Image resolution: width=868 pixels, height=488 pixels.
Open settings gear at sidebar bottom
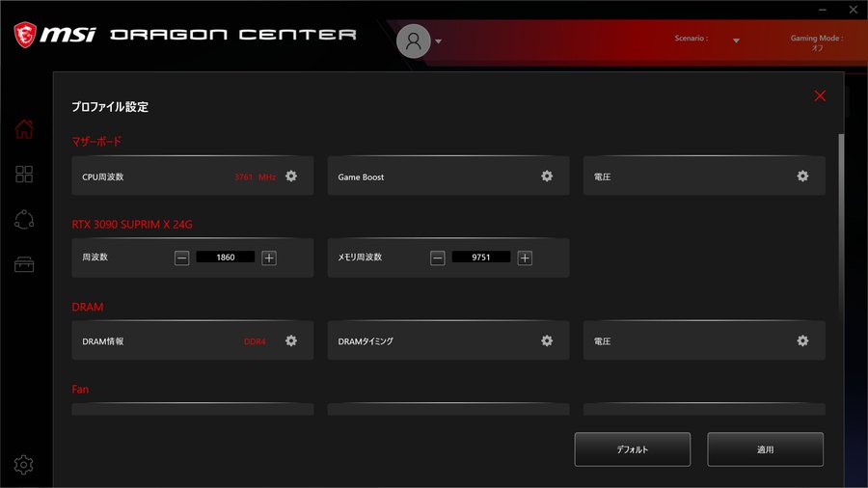coord(24,465)
